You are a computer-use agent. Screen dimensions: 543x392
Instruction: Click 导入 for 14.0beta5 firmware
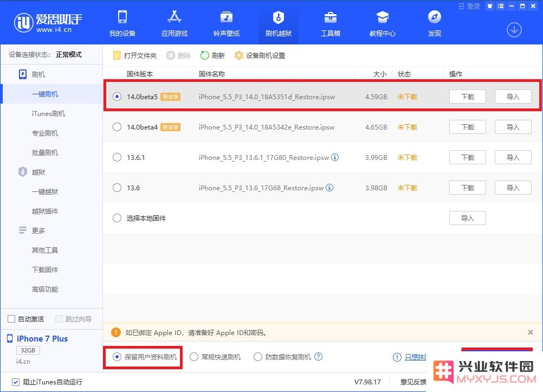click(513, 97)
